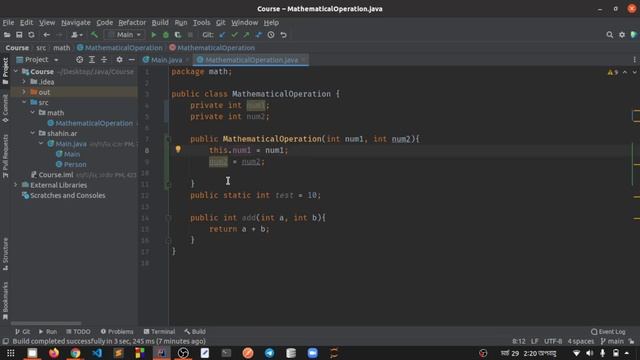Viewport: 640px width, 360px height.
Task: Save all files using the disk icon
Action: point(19,35)
